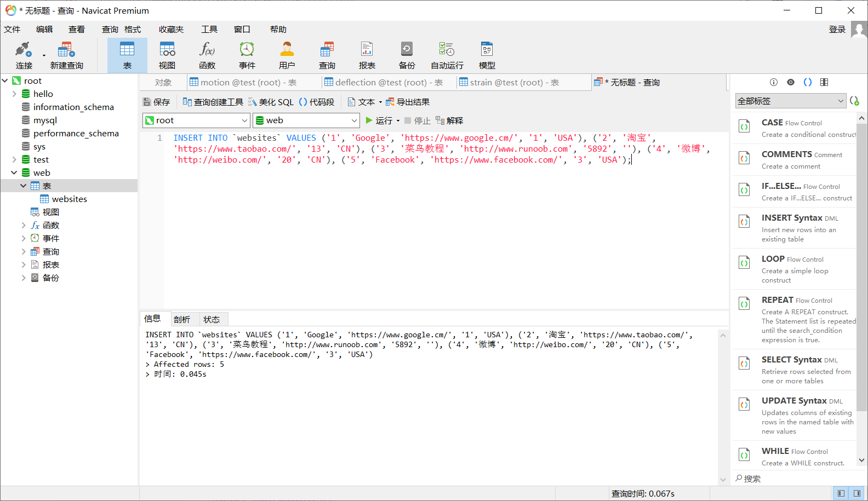This screenshot has width=868, height=501.
Task: Select the CASE flow control snippet
Action: 794,128
